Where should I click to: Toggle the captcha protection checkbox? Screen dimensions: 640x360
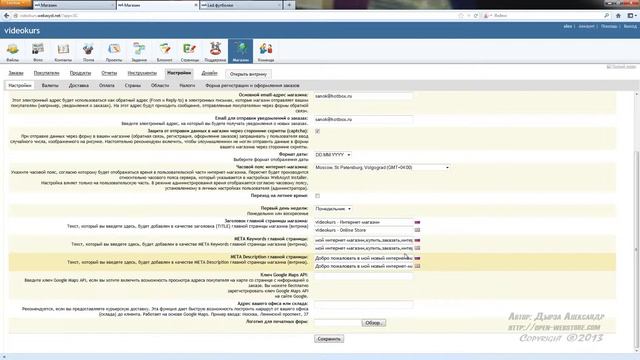click(x=318, y=131)
